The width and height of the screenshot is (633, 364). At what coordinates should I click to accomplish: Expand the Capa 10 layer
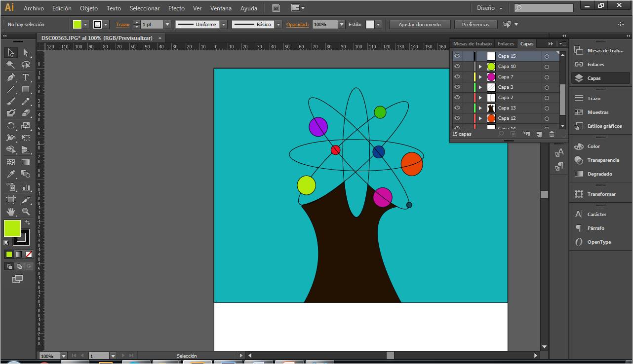click(480, 67)
